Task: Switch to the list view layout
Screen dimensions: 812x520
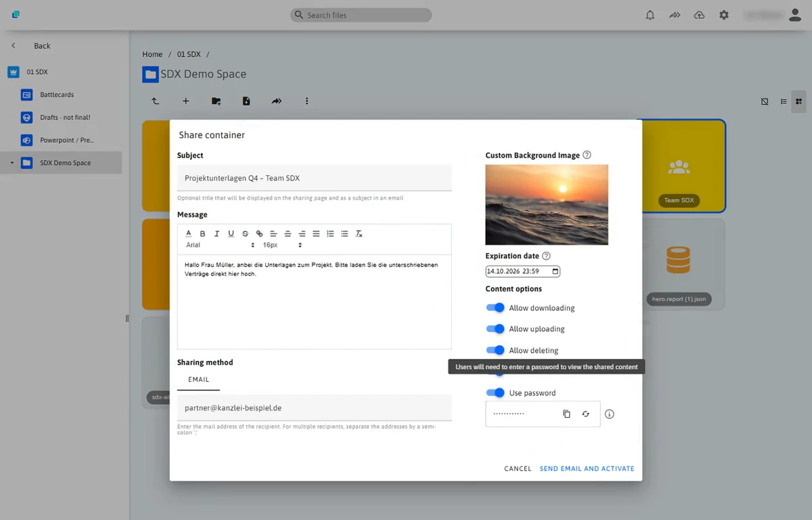Action: pos(784,102)
